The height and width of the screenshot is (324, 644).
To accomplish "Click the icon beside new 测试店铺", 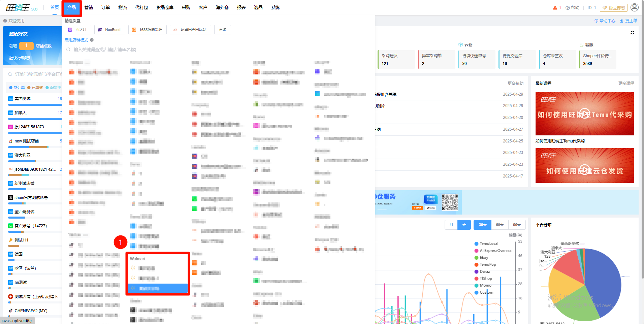I will (10, 141).
